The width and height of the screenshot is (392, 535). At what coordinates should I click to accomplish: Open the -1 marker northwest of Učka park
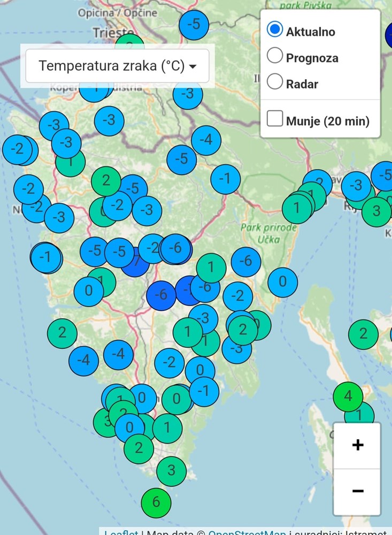[225, 179]
